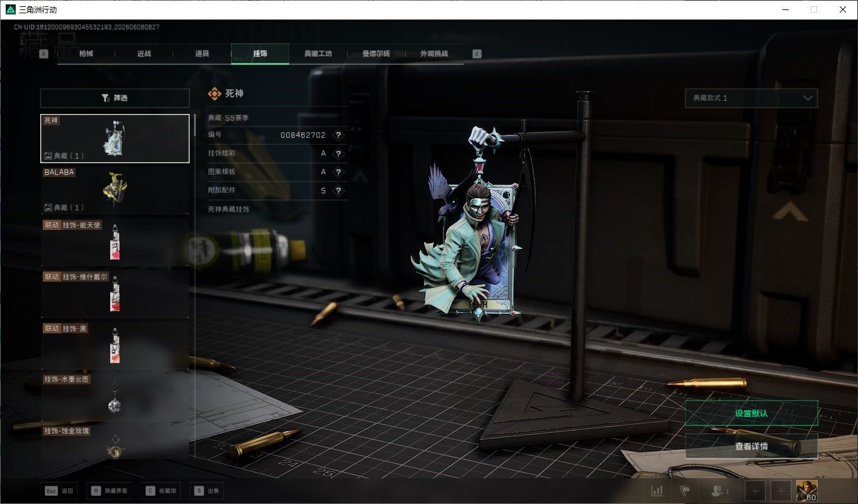This screenshot has height=504, width=858.
Task: Click the 三角洲行动 title bar app icon
Action: (x=10, y=9)
